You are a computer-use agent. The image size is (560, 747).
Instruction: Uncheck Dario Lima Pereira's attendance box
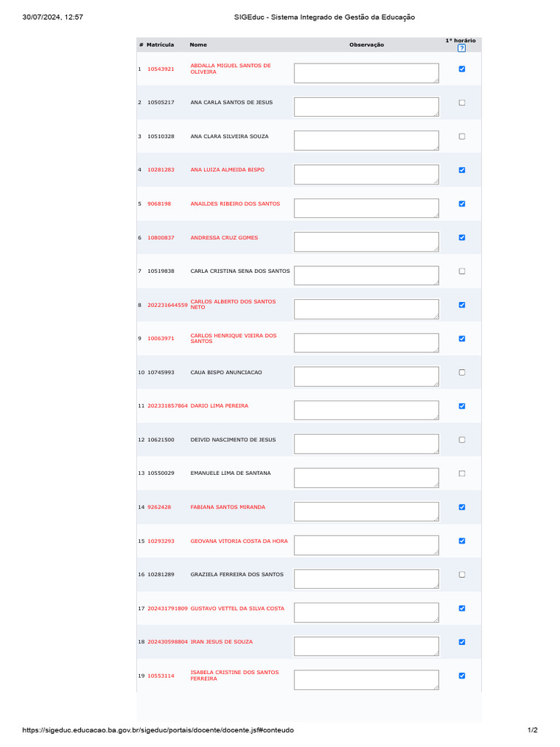462,406
